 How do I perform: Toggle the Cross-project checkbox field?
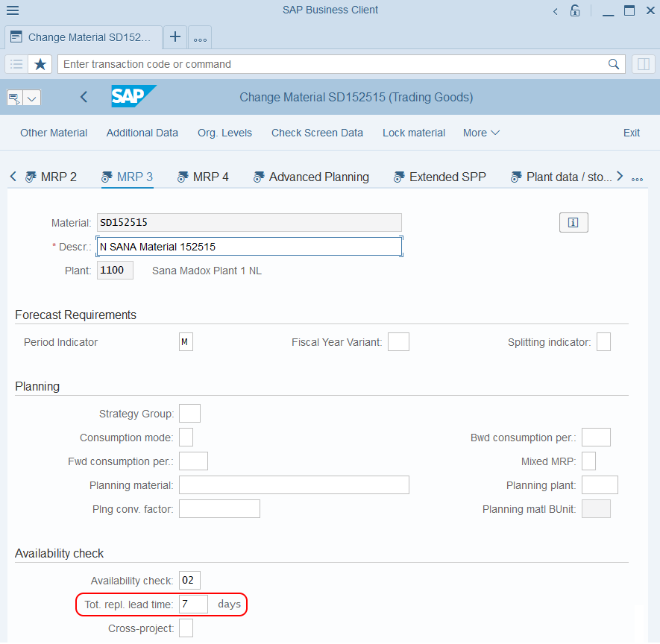186,628
